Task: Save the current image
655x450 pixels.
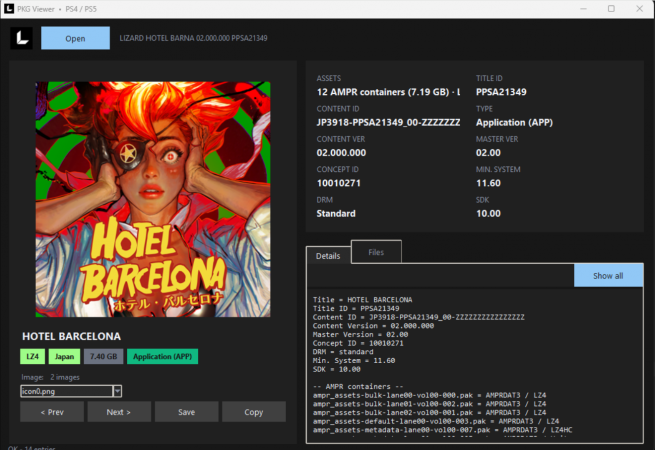Action: coord(186,412)
